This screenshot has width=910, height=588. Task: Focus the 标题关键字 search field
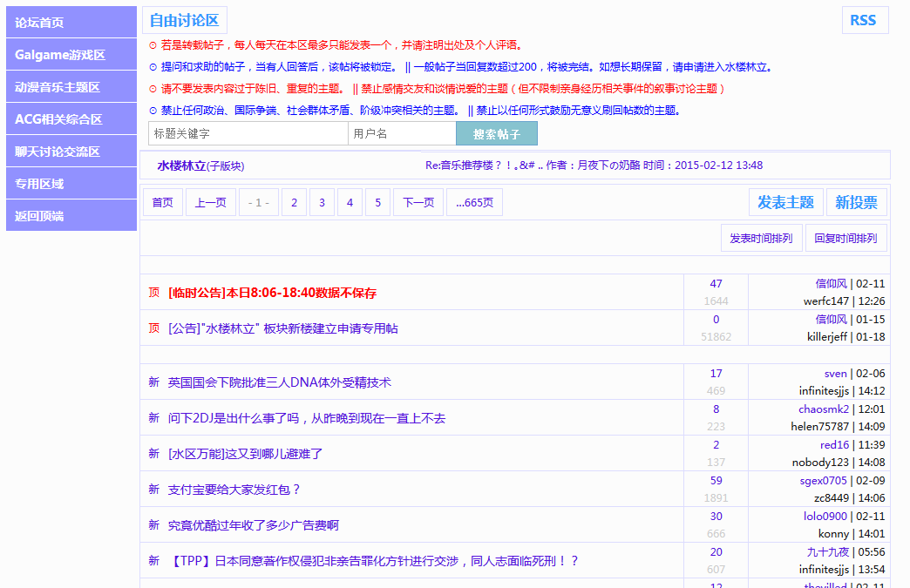[248, 133]
